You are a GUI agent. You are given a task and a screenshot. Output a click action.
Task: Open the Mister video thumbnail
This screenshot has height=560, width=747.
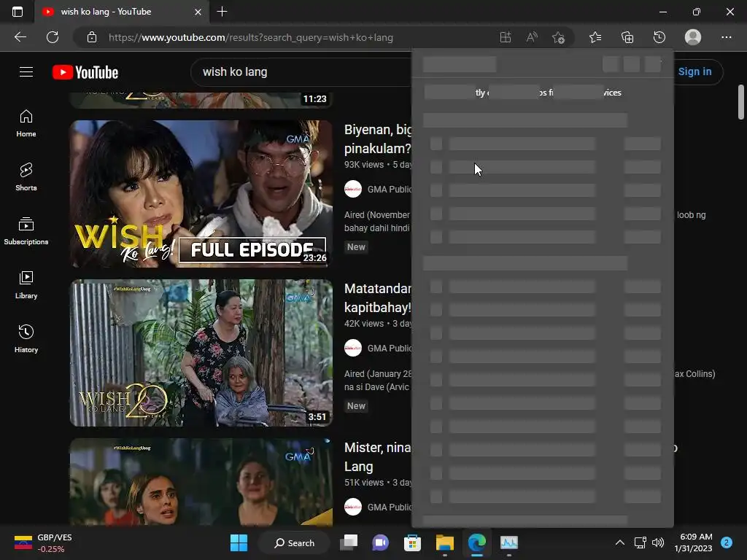click(201, 482)
